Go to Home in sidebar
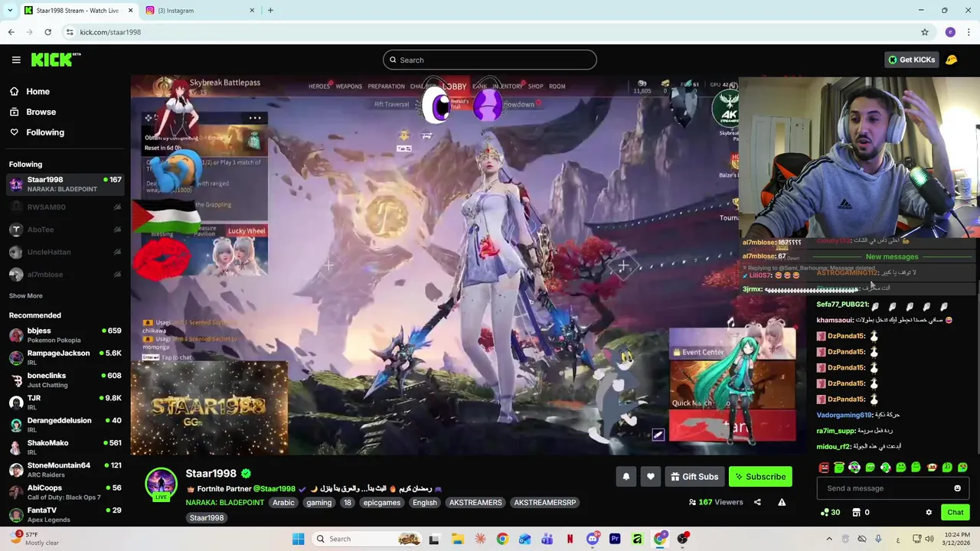Viewport: 980px width, 551px height. coord(38,91)
